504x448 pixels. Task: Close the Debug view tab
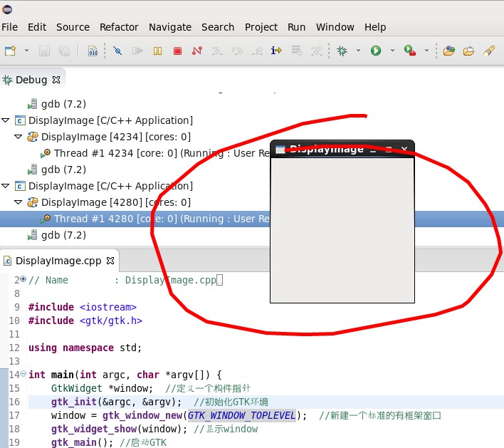point(55,80)
